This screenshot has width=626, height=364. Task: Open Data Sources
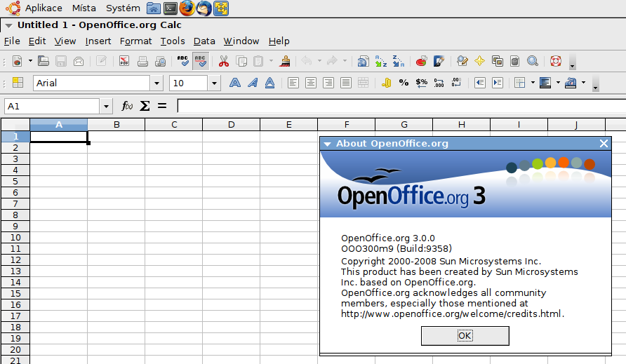tap(515, 61)
